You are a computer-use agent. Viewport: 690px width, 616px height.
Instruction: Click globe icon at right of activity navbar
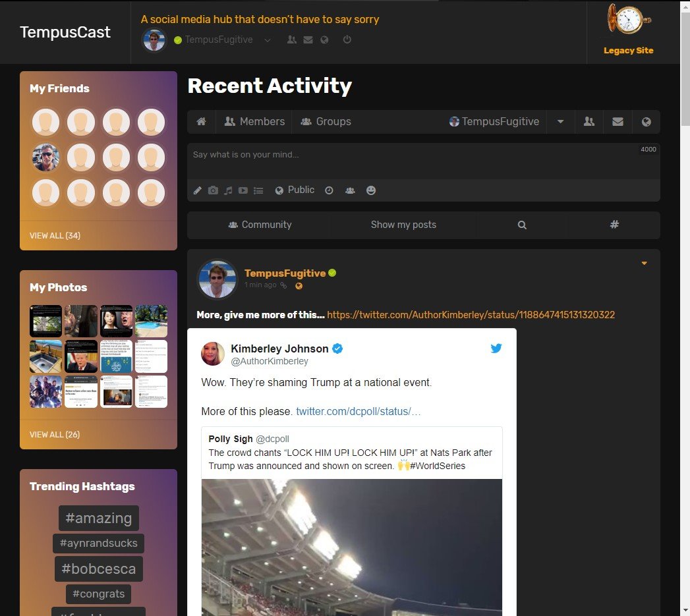[x=646, y=121]
